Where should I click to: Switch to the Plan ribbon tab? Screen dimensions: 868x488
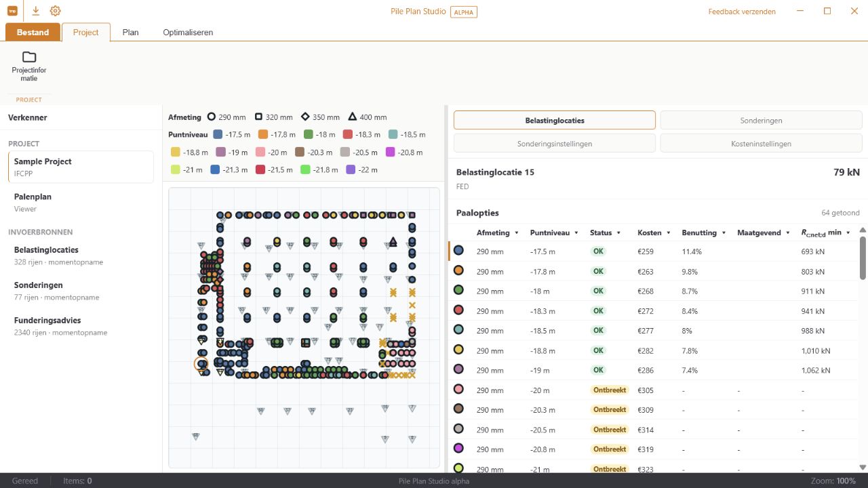pyautogui.click(x=130, y=32)
